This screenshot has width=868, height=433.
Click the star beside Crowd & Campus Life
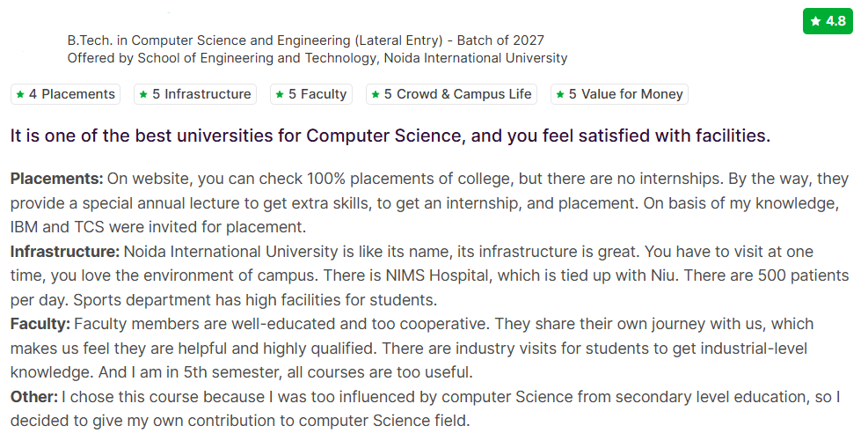point(376,94)
